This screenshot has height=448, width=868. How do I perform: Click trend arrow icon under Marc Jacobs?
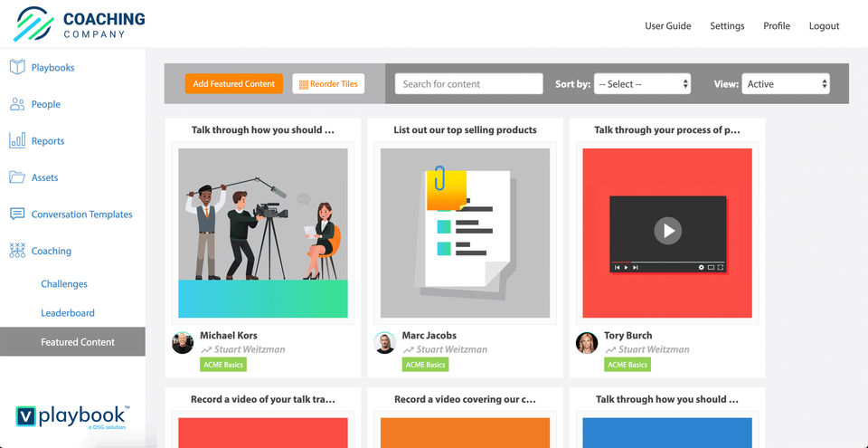pyautogui.click(x=408, y=350)
